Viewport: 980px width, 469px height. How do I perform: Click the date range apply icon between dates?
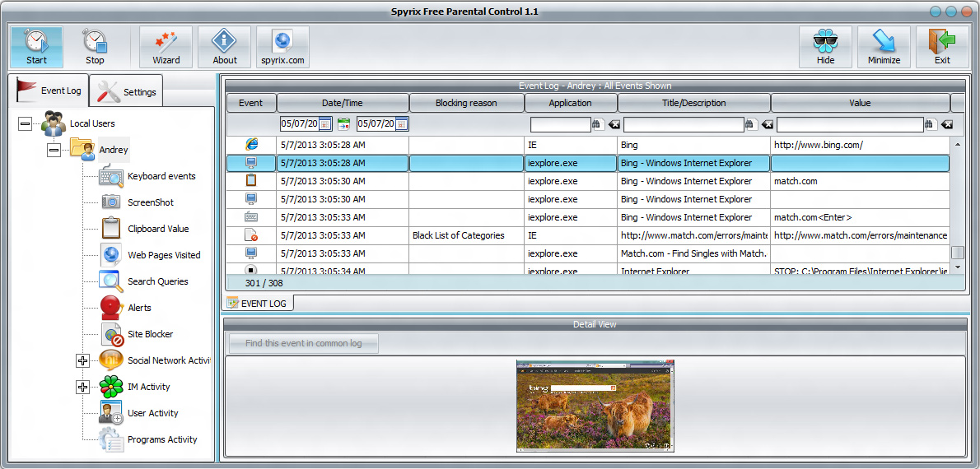click(343, 124)
